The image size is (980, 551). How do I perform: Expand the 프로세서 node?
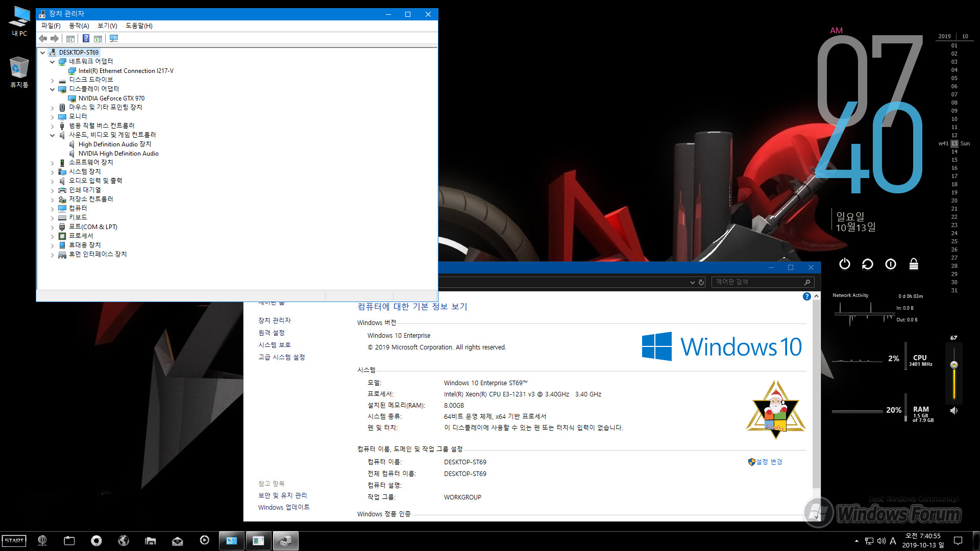coord(52,236)
